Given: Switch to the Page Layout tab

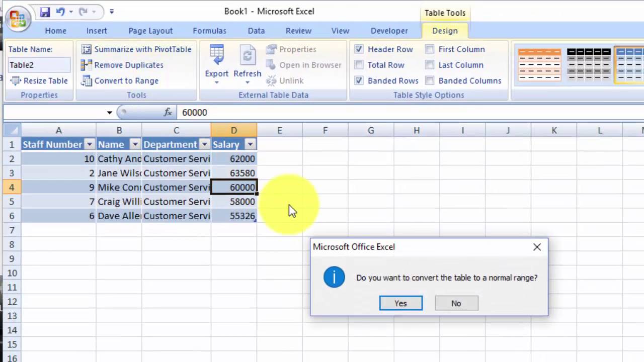Looking at the screenshot, I should click(150, 31).
